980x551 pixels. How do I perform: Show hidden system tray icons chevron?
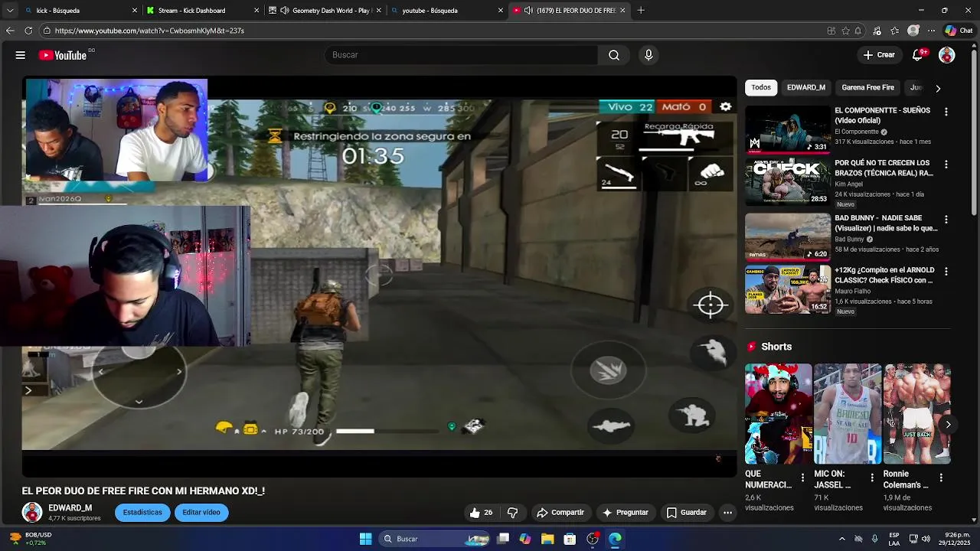click(x=842, y=539)
